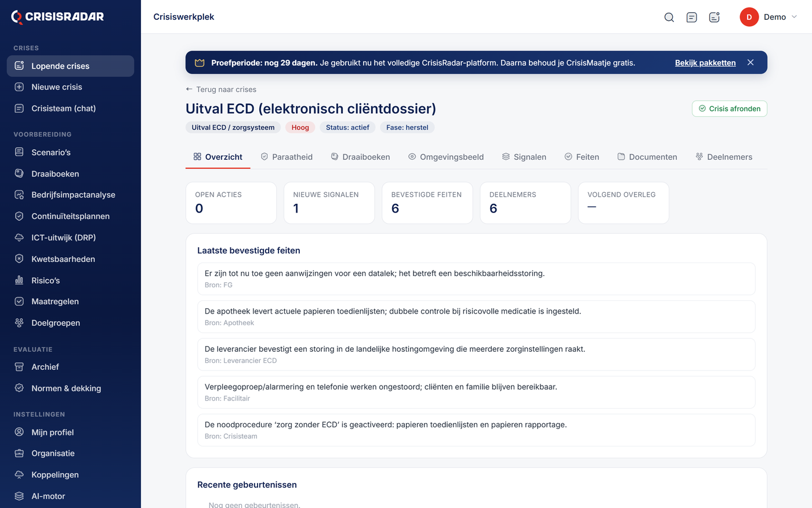Dismiss the Proefperiode trial banner
Image resolution: width=812 pixels, height=508 pixels.
point(751,63)
